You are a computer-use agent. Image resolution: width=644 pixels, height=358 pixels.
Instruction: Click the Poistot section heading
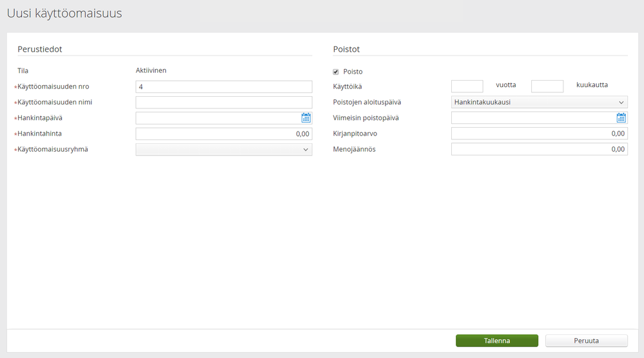pyautogui.click(x=346, y=49)
